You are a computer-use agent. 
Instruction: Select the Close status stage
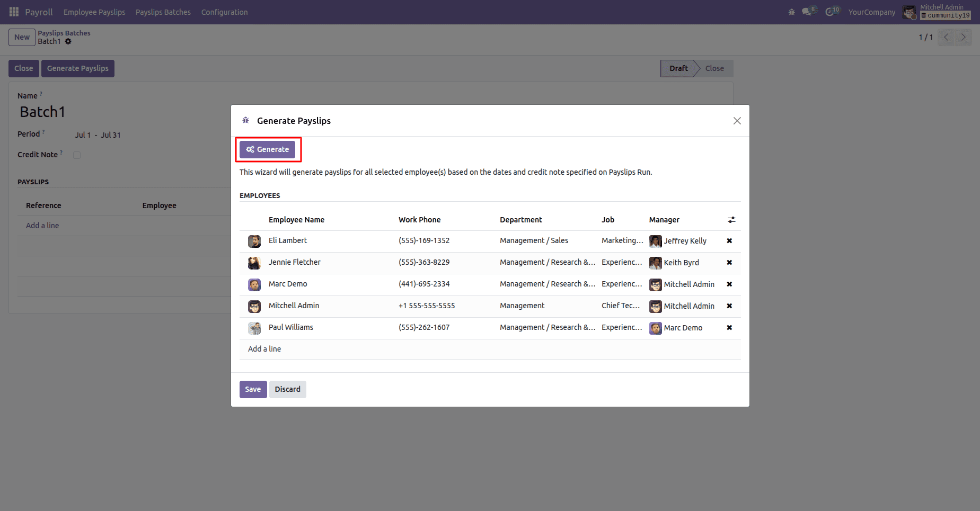[x=714, y=68]
